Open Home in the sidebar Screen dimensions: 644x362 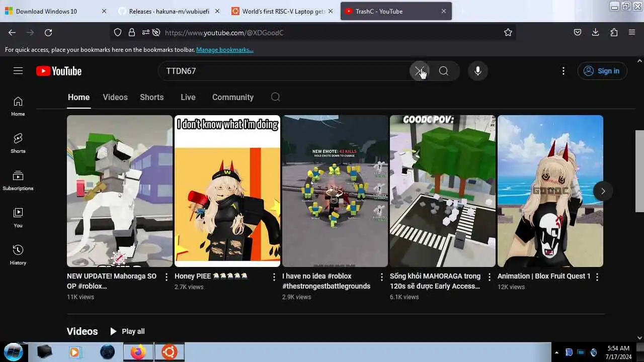click(18, 107)
